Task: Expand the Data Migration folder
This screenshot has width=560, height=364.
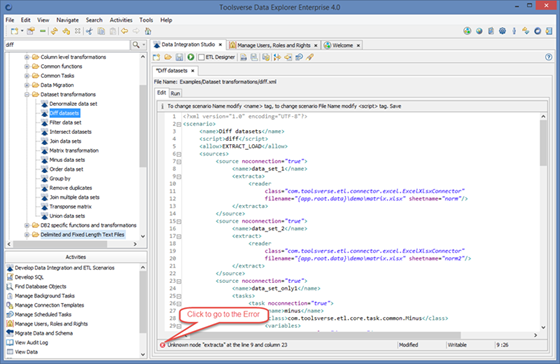Action: click(27, 85)
